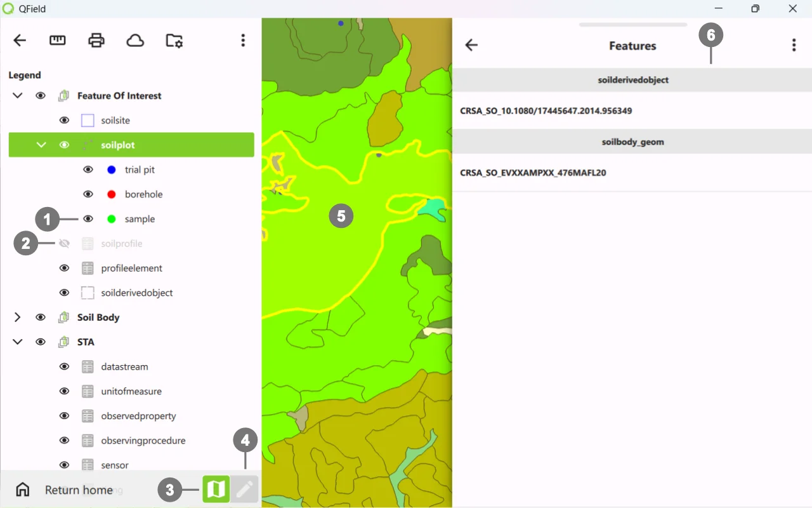Image resolution: width=812 pixels, height=508 pixels.
Task: Open the measure ruler tool
Action: click(x=58, y=41)
